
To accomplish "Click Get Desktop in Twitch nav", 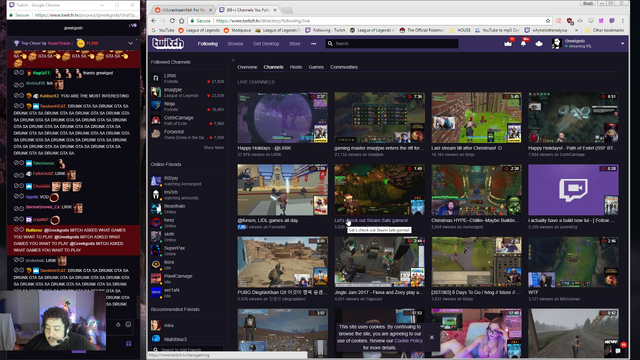I will 266,44.
